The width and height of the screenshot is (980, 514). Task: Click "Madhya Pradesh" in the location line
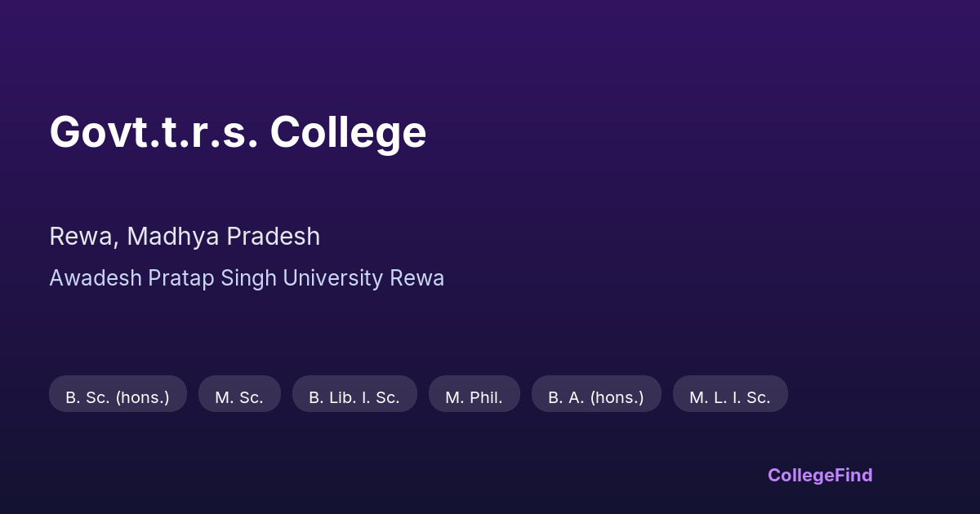pos(223,237)
